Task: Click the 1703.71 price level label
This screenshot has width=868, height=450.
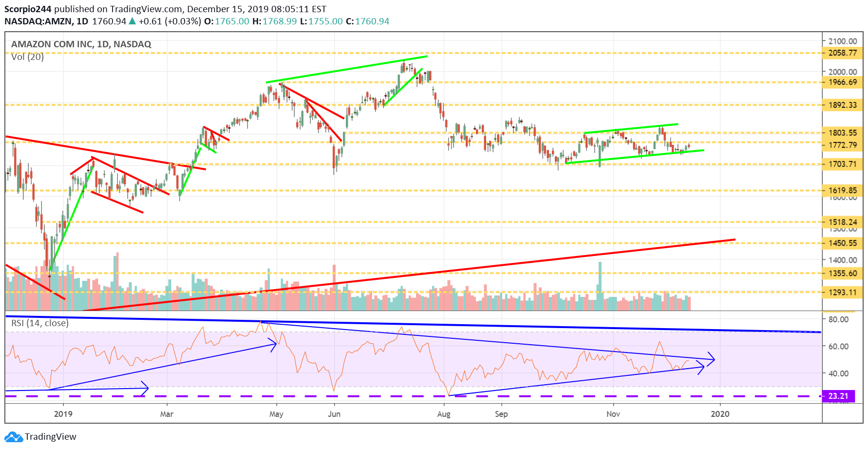Action: tap(843, 164)
